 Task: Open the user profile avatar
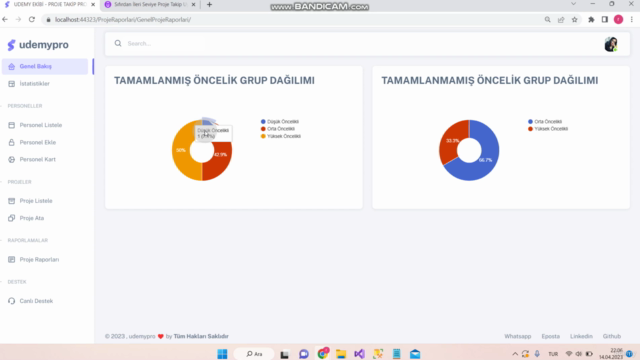611,44
